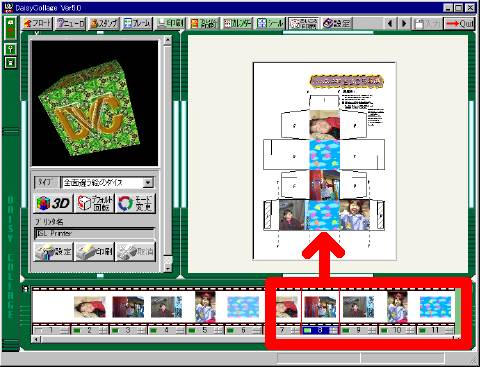Open the 印刷 (Print) toolbar tab
Screen dimensions: 480x367
pos(170,23)
